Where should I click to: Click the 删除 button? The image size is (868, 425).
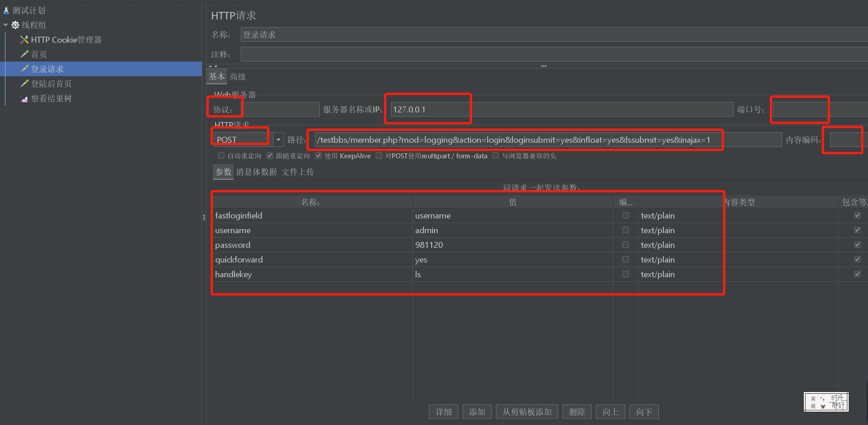pos(577,412)
